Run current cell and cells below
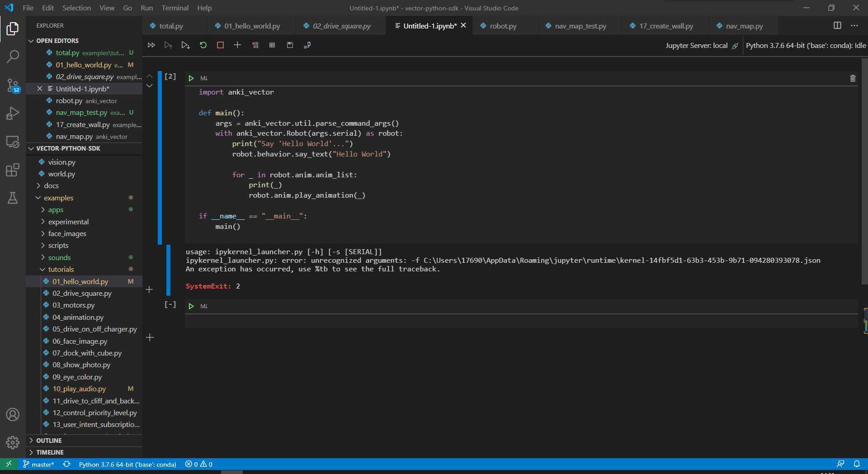Image resolution: width=868 pixels, height=474 pixels. pyautogui.click(x=185, y=45)
